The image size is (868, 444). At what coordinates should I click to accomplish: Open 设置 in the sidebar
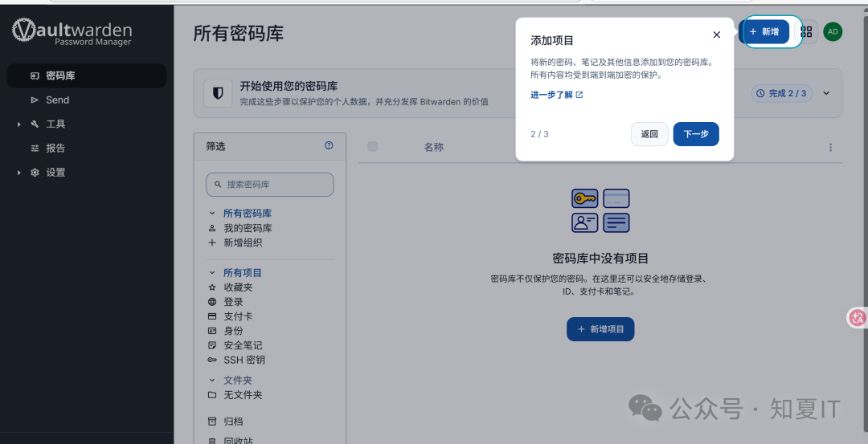55,173
